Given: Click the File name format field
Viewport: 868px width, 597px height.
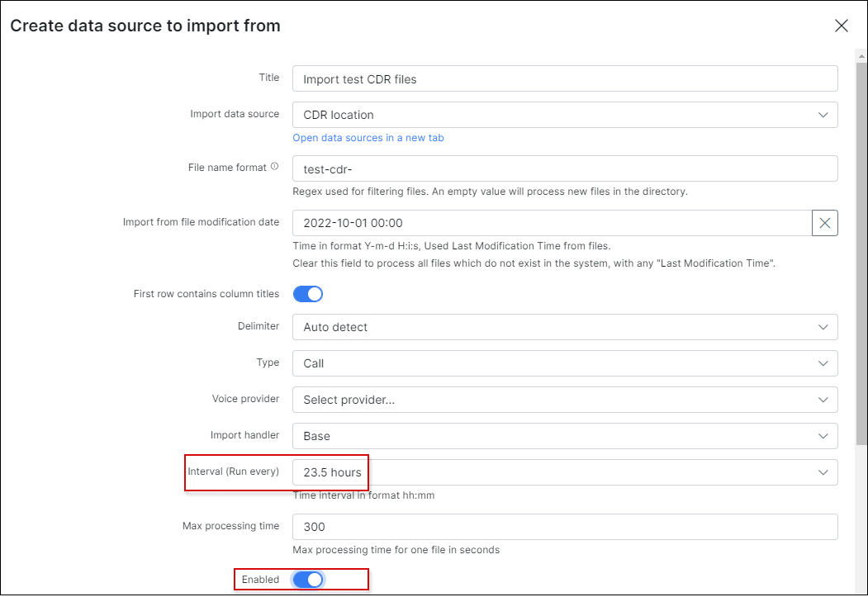Looking at the screenshot, I should [x=565, y=168].
